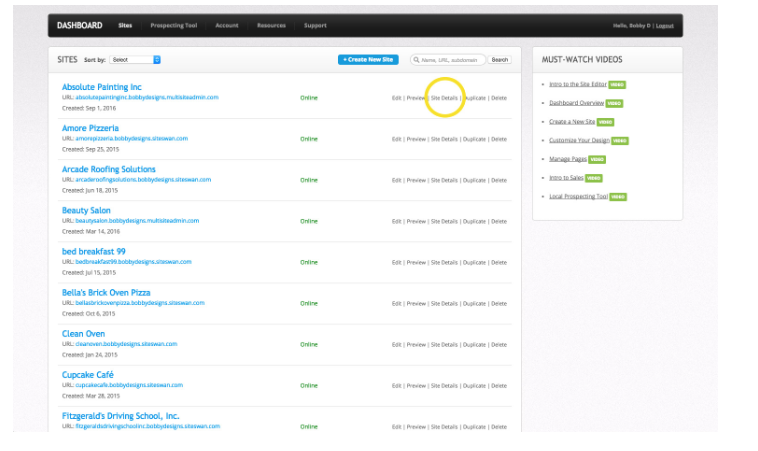
Task: Watch the Local Prospecting Tool video
Action: 578,196
